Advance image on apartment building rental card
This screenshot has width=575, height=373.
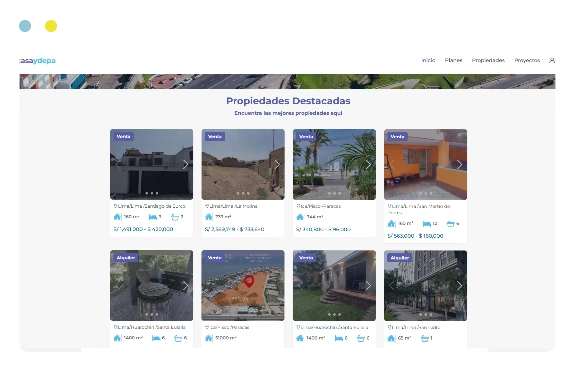click(x=459, y=286)
